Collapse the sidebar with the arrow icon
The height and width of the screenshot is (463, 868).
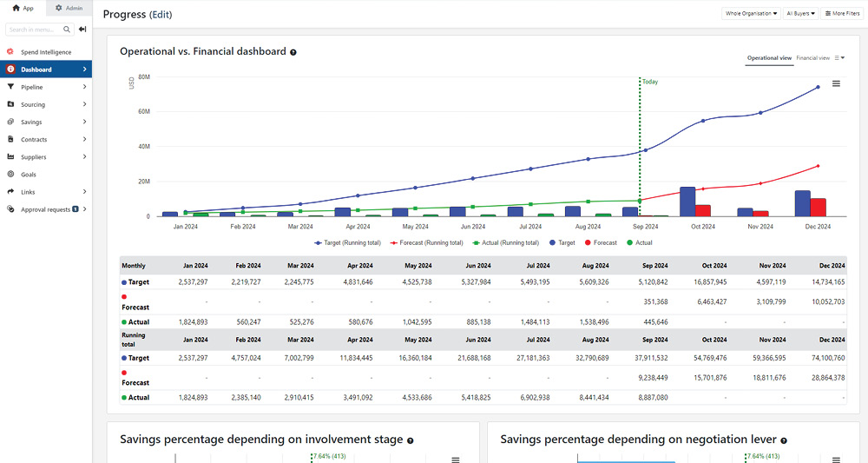82,30
